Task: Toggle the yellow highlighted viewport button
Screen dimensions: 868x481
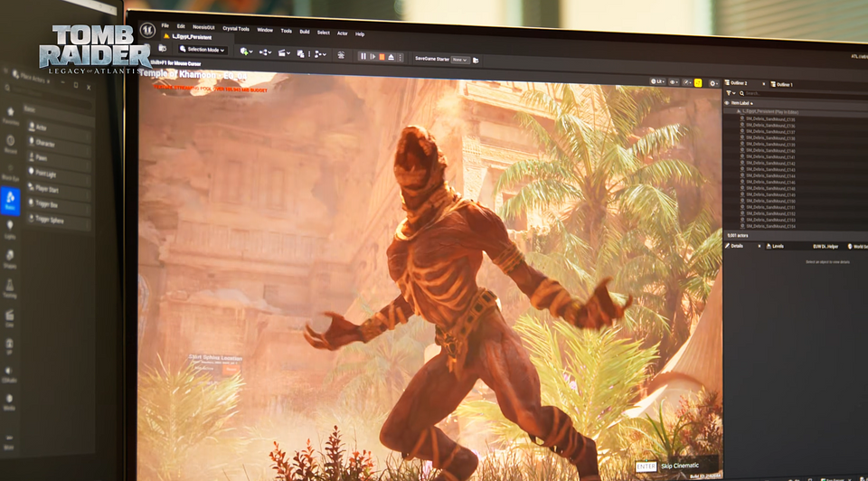Action: 698,83
